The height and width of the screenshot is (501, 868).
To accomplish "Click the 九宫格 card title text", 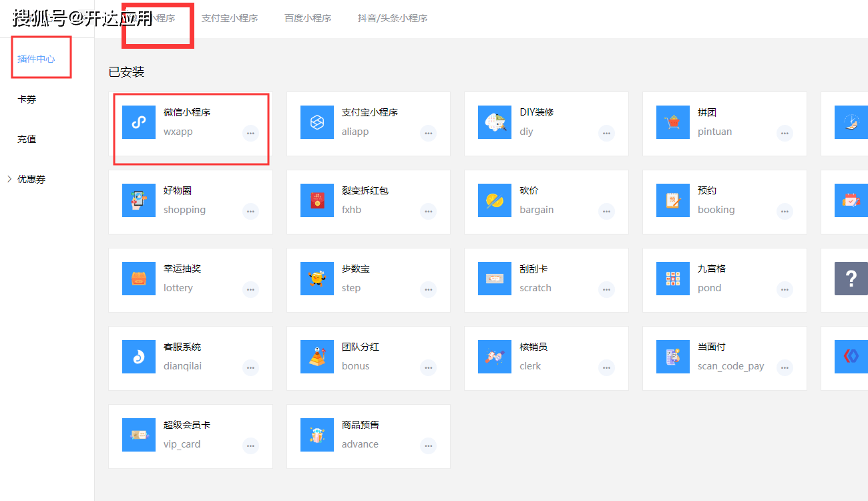I will click(712, 269).
